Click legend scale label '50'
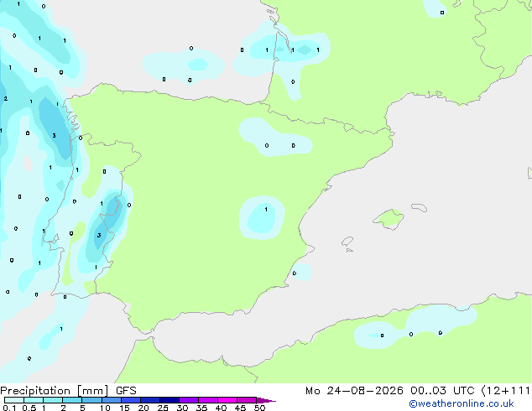The width and height of the screenshot is (532, 411). [259, 408]
